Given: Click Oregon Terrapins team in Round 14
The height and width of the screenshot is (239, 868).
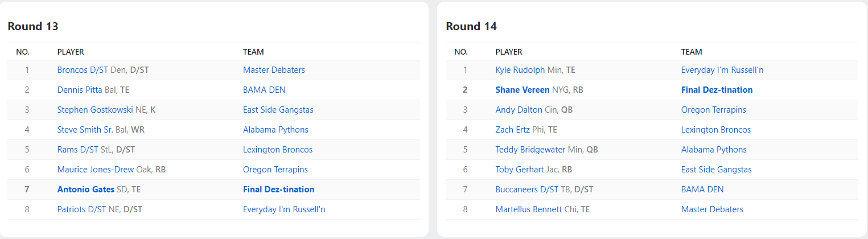Looking at the screenshot, I should [713, 110].
